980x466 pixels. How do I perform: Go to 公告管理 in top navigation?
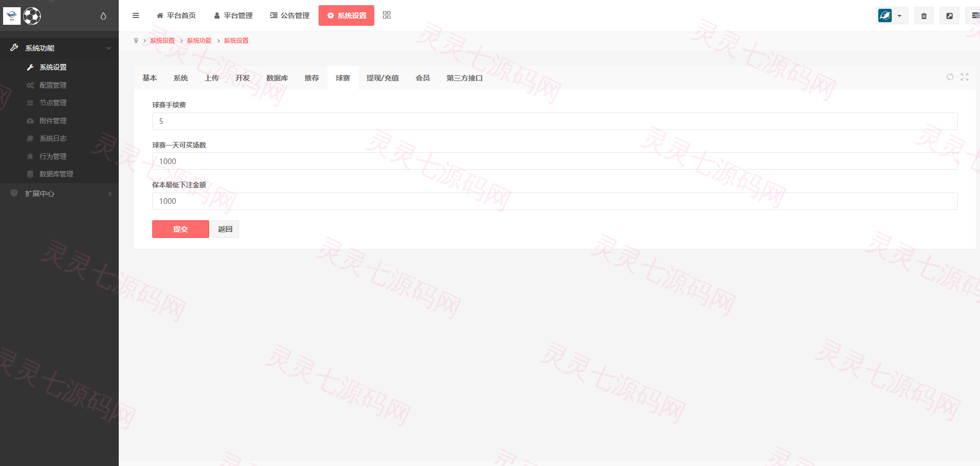pos(290,15)
